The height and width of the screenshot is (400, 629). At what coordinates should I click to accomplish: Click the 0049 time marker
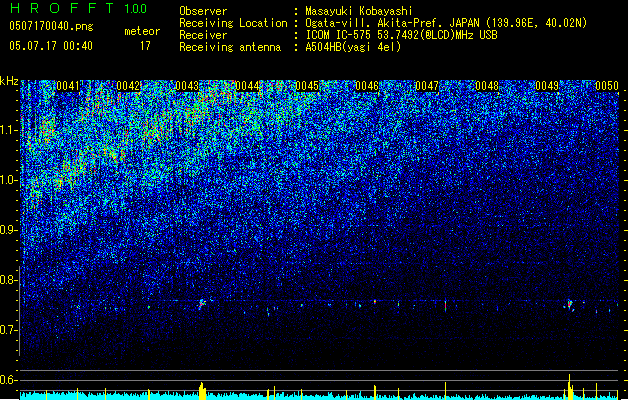point(547,86)
